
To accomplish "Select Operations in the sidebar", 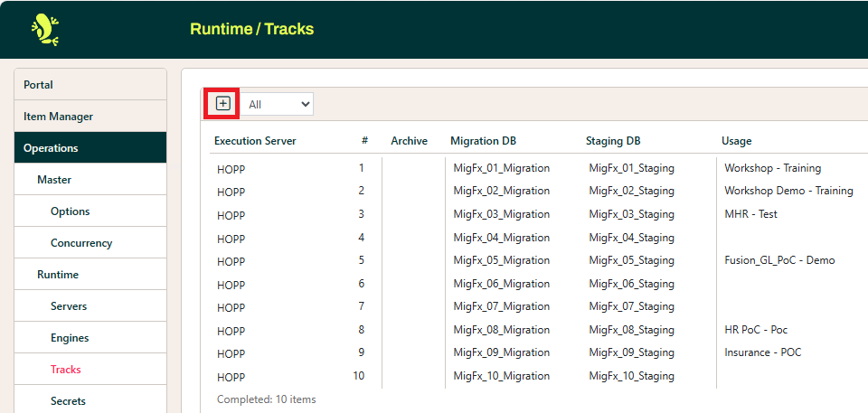I will point(90,148).
